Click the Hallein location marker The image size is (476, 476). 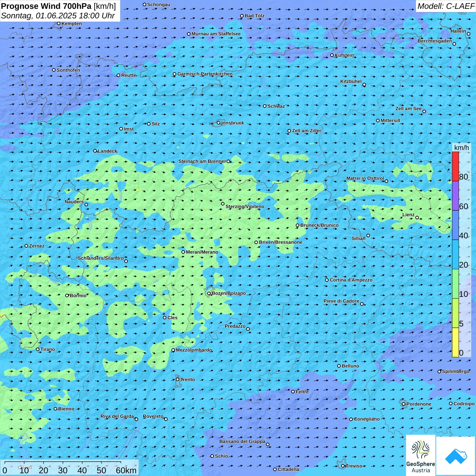tap(469, 34)
